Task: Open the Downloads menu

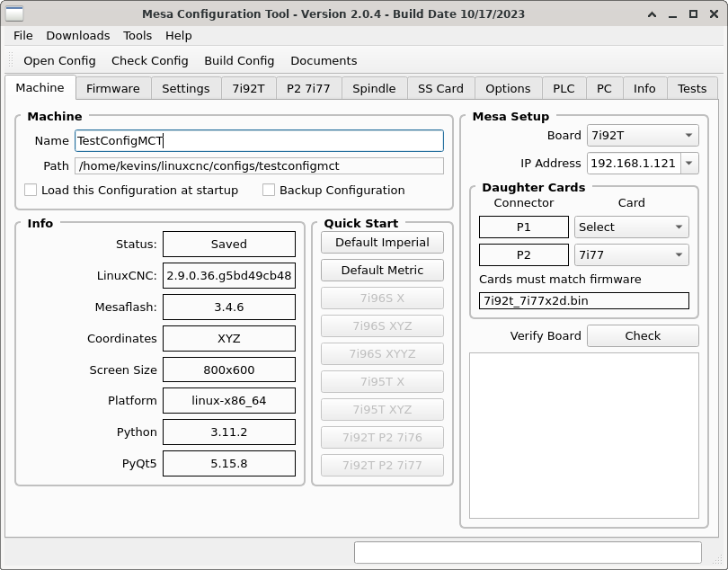Action: [x=78, y=36]
